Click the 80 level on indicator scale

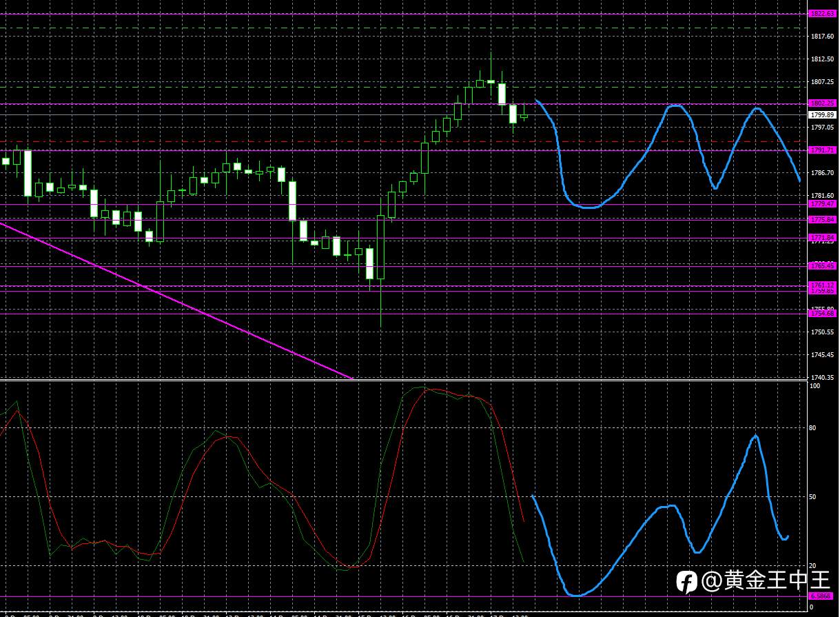[x=813, y=428]
